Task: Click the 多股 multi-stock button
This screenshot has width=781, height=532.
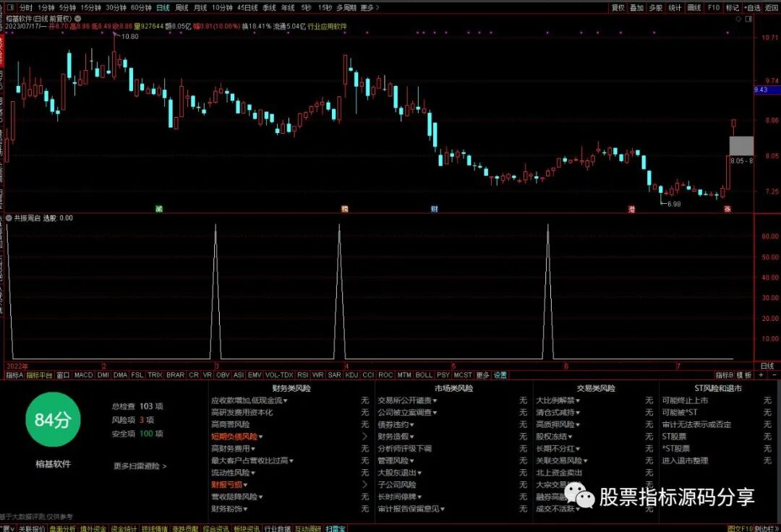Action: pyautogui.click(x=655, y=7)
